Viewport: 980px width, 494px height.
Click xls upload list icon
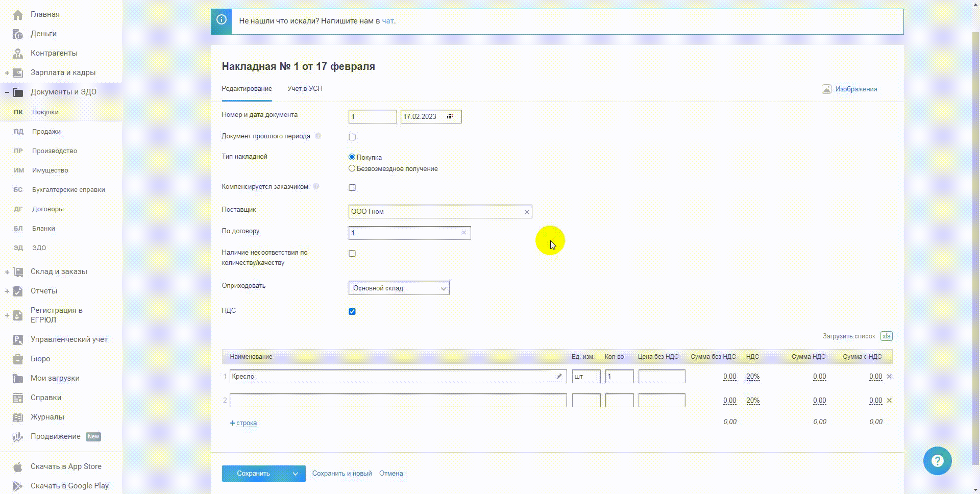pos(886,336)
